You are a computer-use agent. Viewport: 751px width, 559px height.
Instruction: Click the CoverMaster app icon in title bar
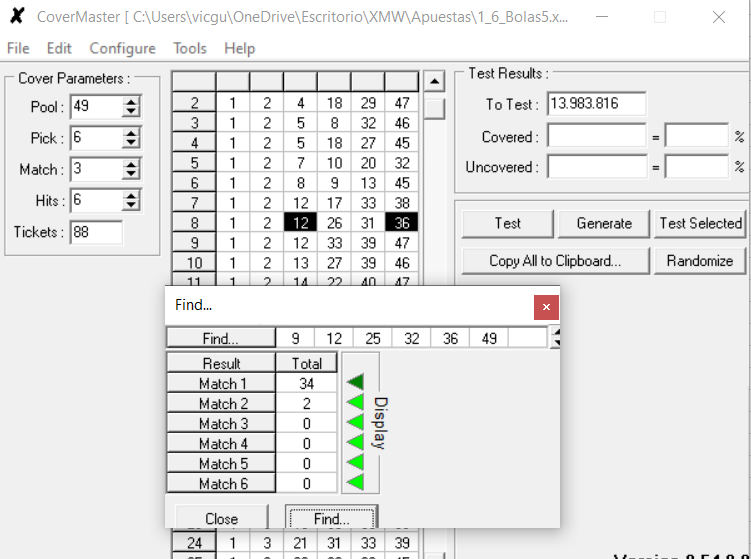click(17, 16)
